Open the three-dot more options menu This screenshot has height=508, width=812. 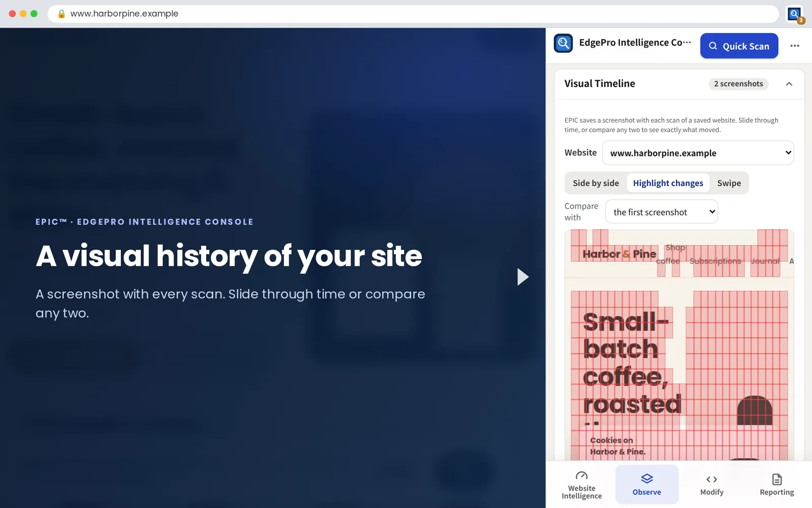tap(795, 46)
